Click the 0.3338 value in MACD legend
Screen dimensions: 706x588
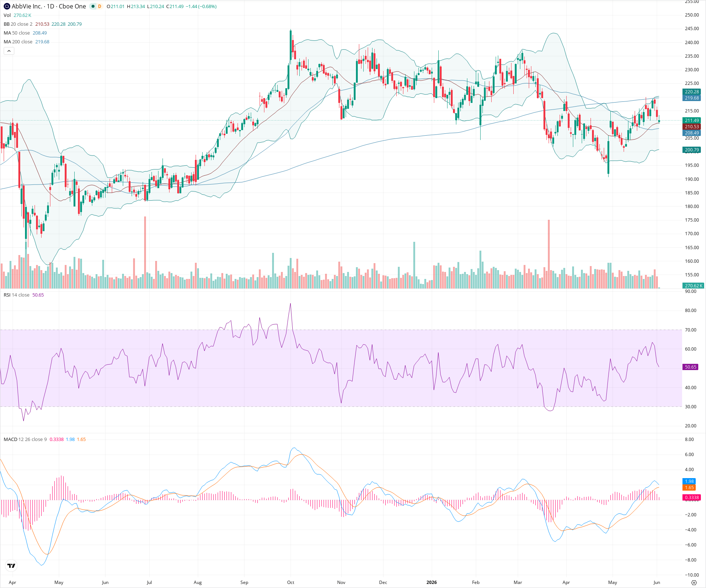click(57, 439)
